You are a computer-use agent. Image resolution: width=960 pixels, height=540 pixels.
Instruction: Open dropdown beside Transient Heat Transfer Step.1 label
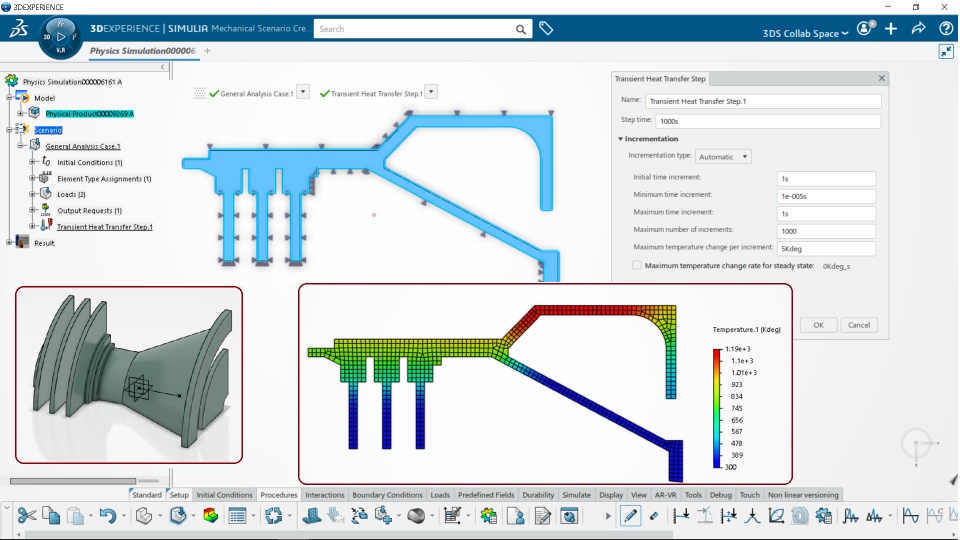[431, 92]
